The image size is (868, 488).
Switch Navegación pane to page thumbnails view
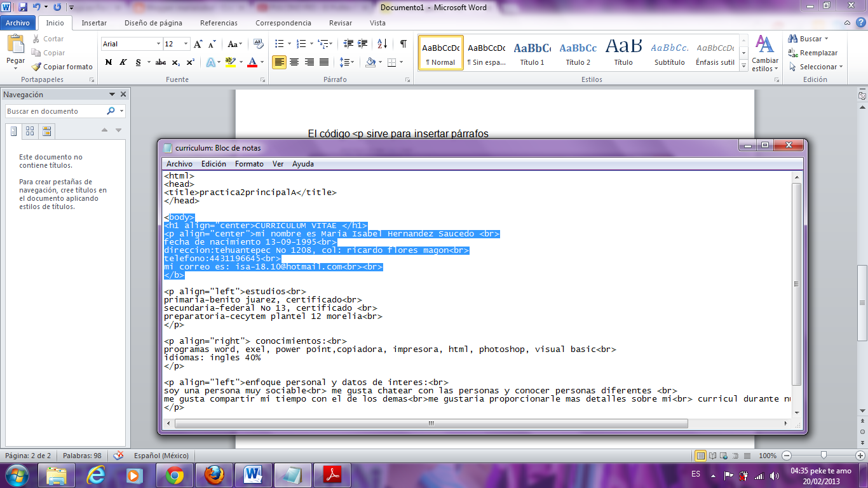point(30,132)
